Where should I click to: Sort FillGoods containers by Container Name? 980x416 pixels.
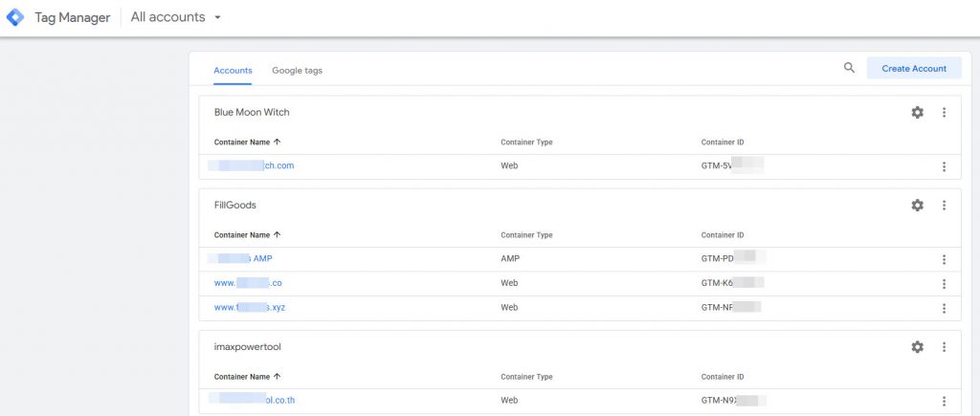tap(248, 235)
